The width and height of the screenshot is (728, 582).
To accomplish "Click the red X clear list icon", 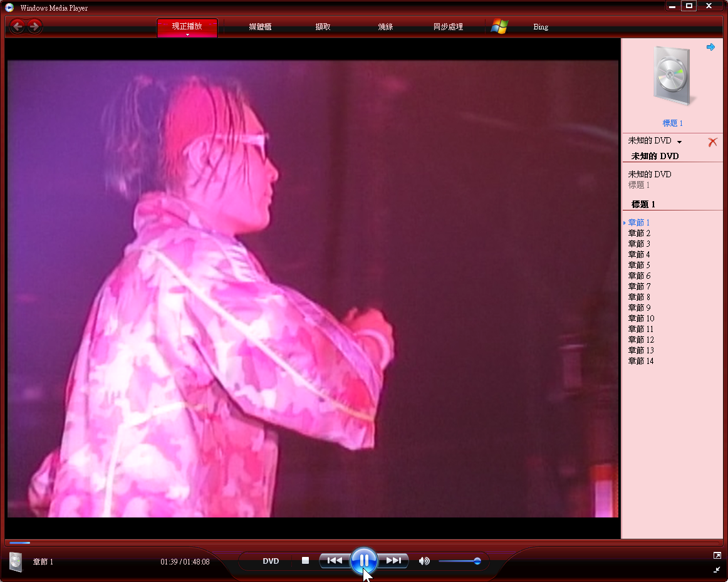I will coord(712,142).
